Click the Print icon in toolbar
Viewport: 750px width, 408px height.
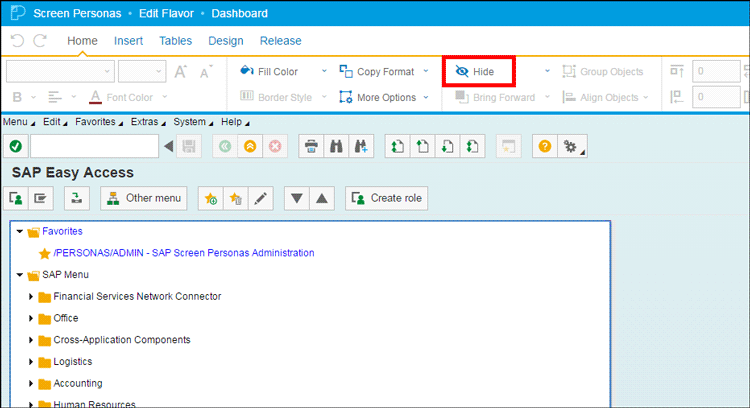click(311, 146)
